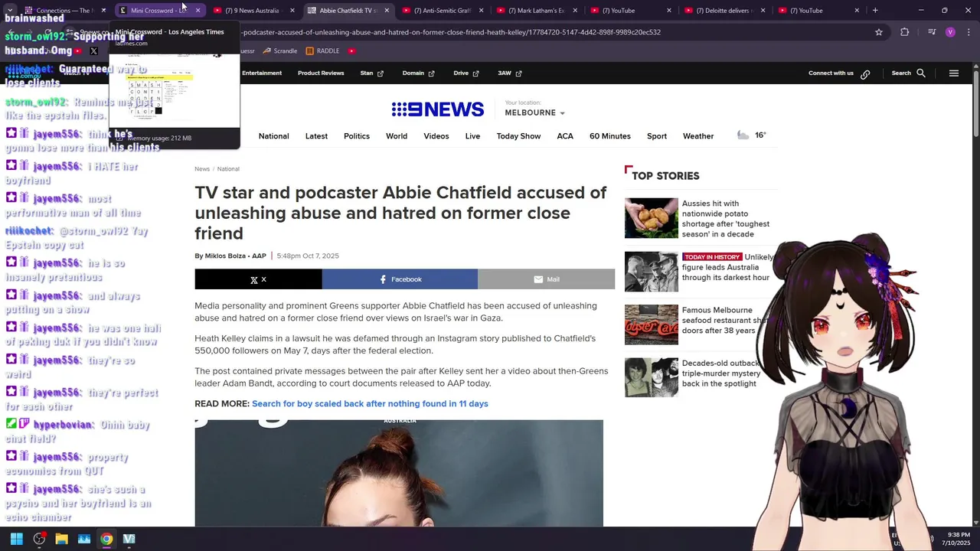Open the 3AW external link
The image size is (980, 551).
(510, 73)
